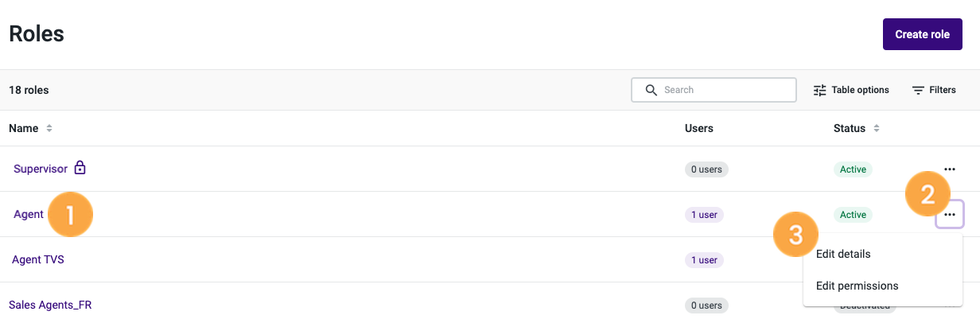Choose Edit permissions from menu

(x=857, y=286)
